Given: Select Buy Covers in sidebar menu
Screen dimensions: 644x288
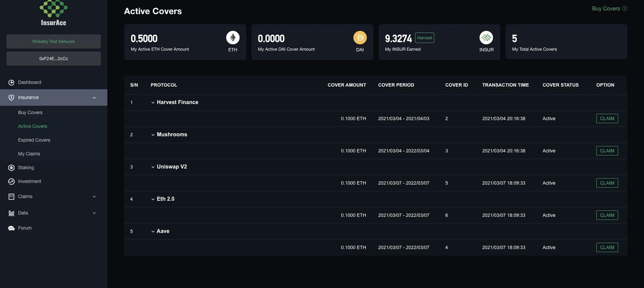Looking at the screenshot, I should [x=30, y=113].
